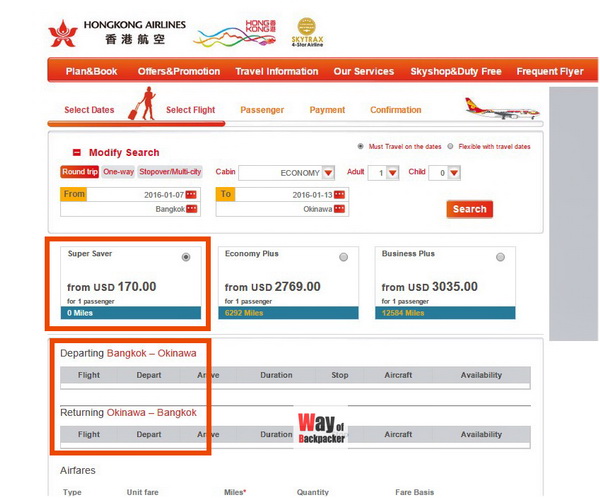Image resolution: width=600 pixels, height=498 pixels.
Task: Choose the Stopover/Multi-city option
Action: [170, 171]
